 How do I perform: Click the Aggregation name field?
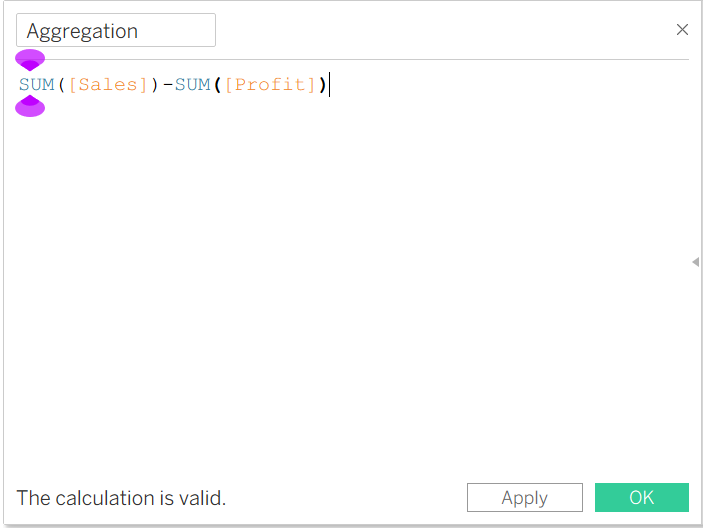pos(116,30)
